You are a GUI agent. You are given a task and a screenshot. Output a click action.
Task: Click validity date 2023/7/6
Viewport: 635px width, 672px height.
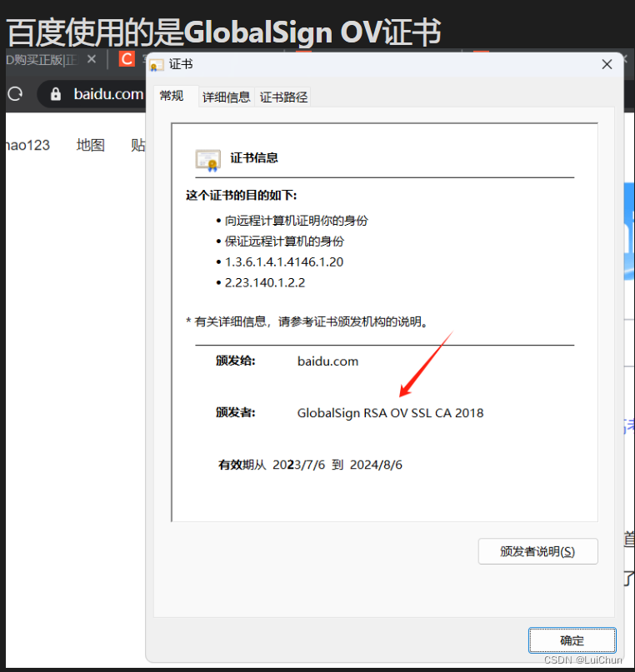298,465
